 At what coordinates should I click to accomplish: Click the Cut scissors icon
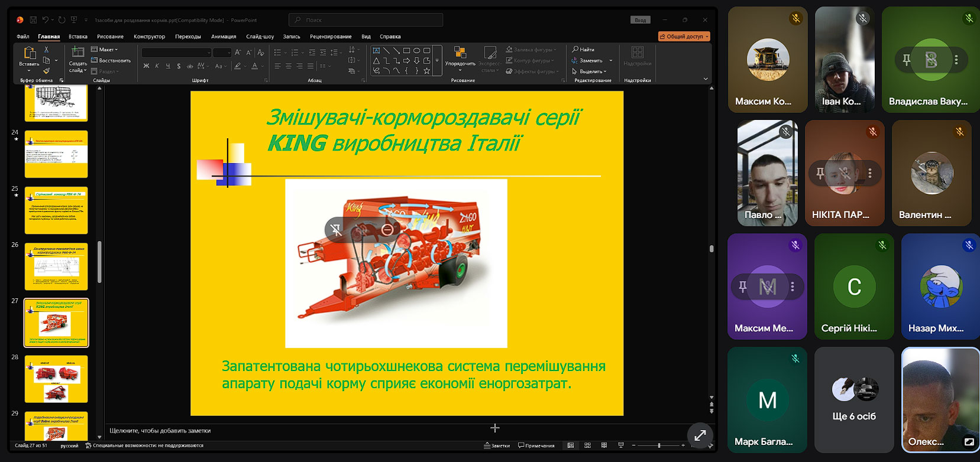pyautogui.click(x=46, y=50)
